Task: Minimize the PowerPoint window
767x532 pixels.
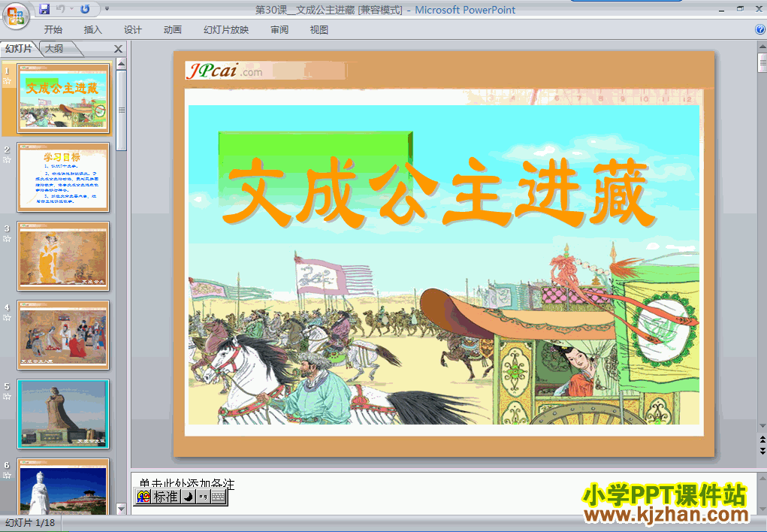Action: (x=721, y=9)
